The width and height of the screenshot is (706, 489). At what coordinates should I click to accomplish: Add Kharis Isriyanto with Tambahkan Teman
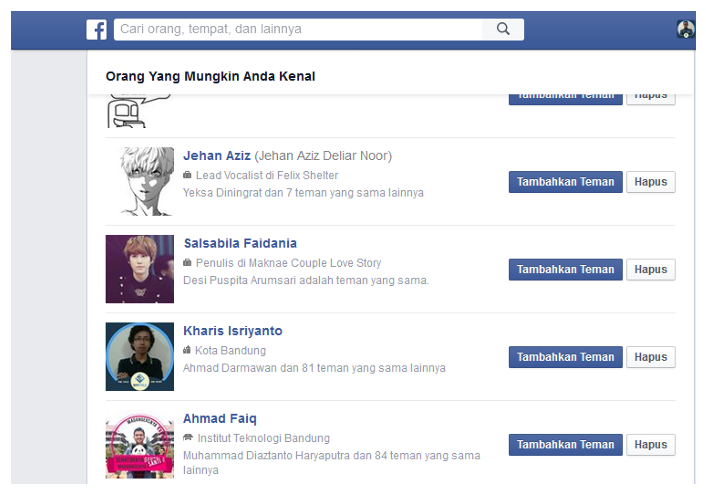click(x=565, y=357)
